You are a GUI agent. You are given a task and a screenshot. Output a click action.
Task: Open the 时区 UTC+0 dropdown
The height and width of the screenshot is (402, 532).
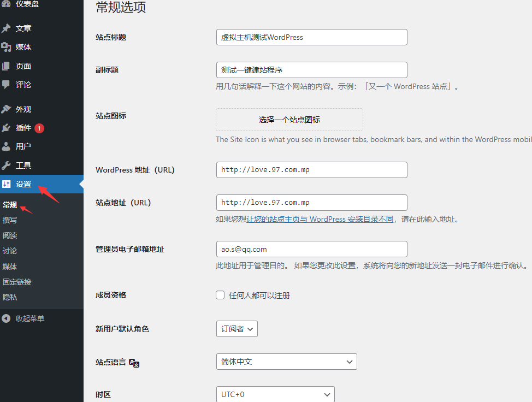275,394
